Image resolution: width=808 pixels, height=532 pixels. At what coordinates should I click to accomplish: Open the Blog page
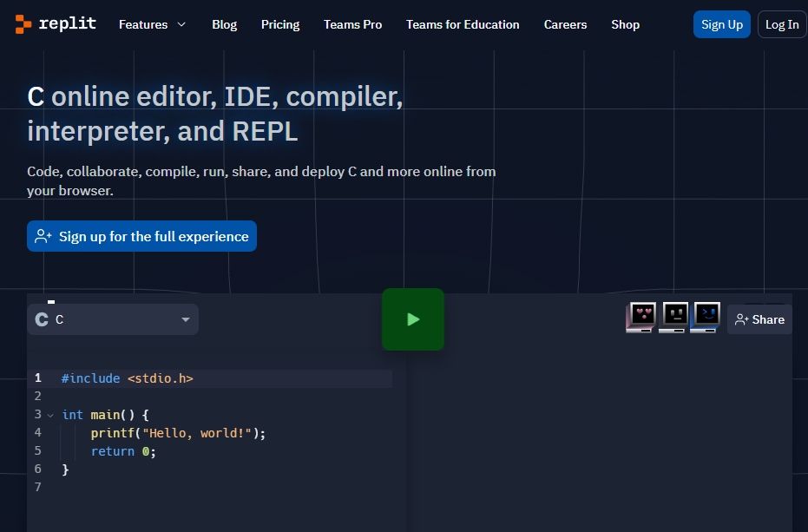point(224,25)
